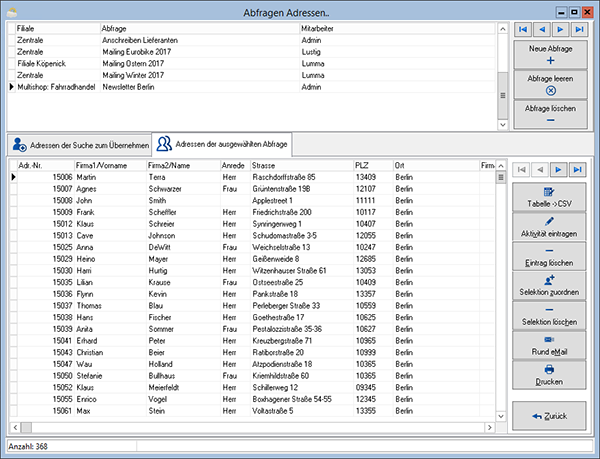Sort by Ort column header
This screenshot has width=600, height=459.
(x=436, y=165)
